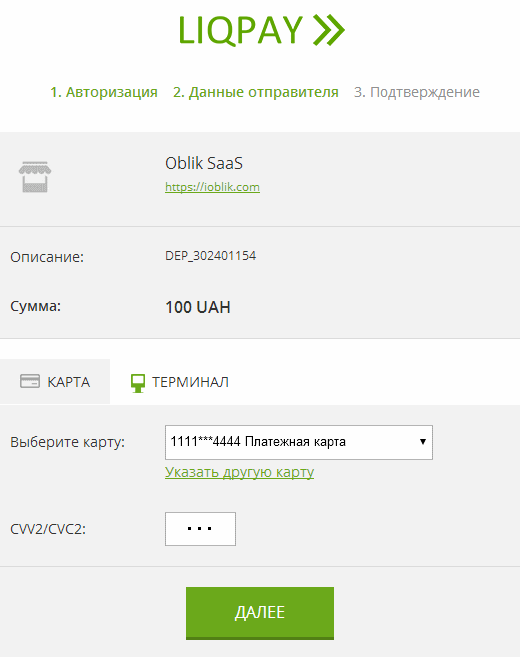Go to step 1. Авторизация
The width and height of the screenshot is (520, 657).
click(x=104, y=92)
